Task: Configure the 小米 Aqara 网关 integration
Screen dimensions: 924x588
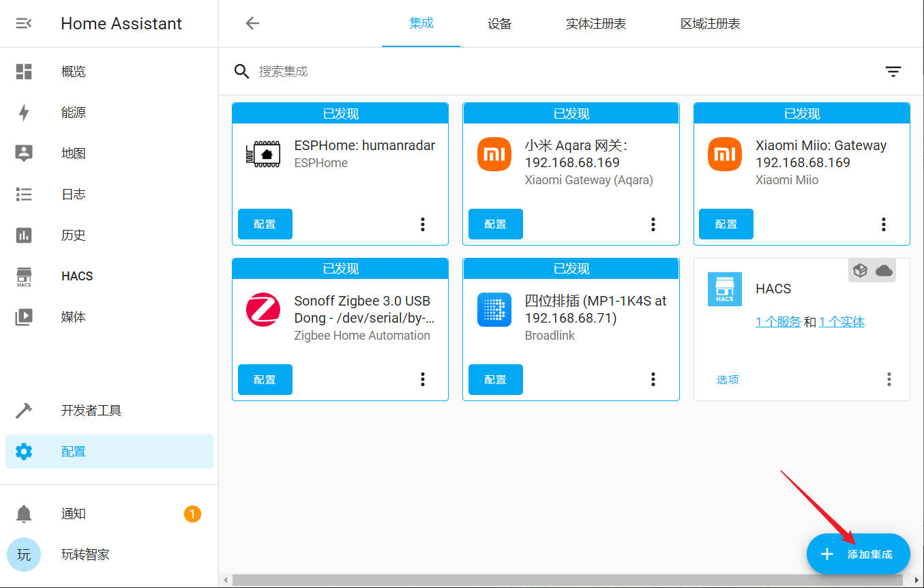Action: click(x=496, y=224)
